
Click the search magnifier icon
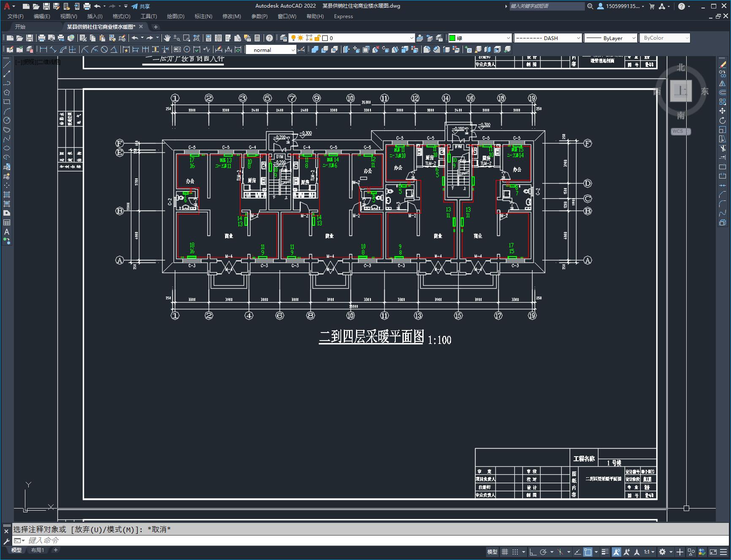tap(590, 6)
